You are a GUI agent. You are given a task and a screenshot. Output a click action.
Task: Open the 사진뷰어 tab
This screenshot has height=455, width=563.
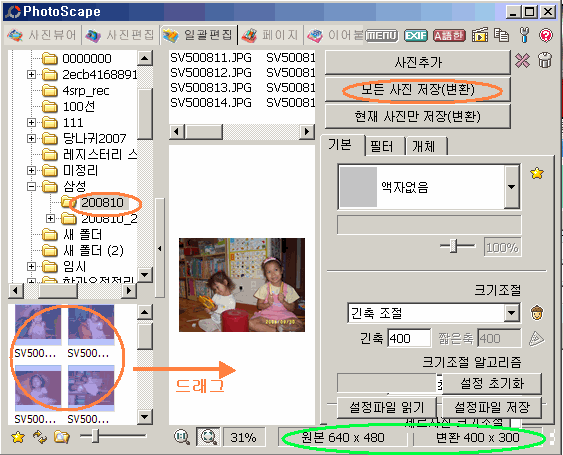point(42,35)
